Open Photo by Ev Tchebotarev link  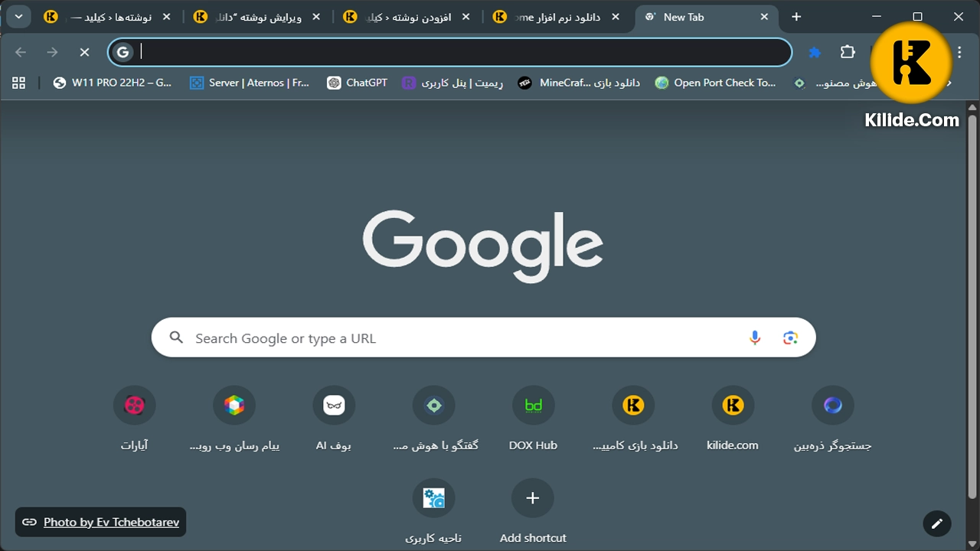pos(111,522)
